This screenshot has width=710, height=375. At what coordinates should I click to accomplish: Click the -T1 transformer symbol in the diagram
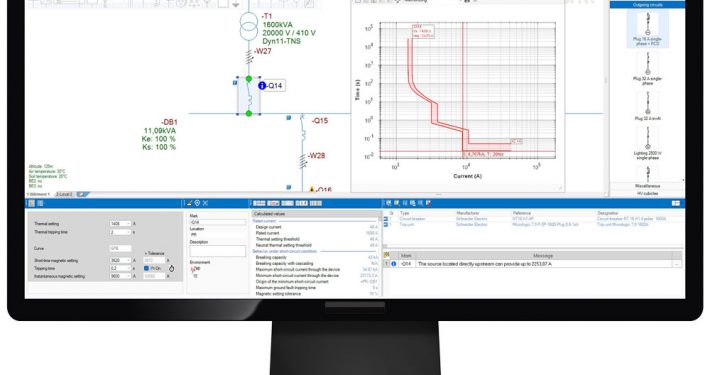pos(249,29)
